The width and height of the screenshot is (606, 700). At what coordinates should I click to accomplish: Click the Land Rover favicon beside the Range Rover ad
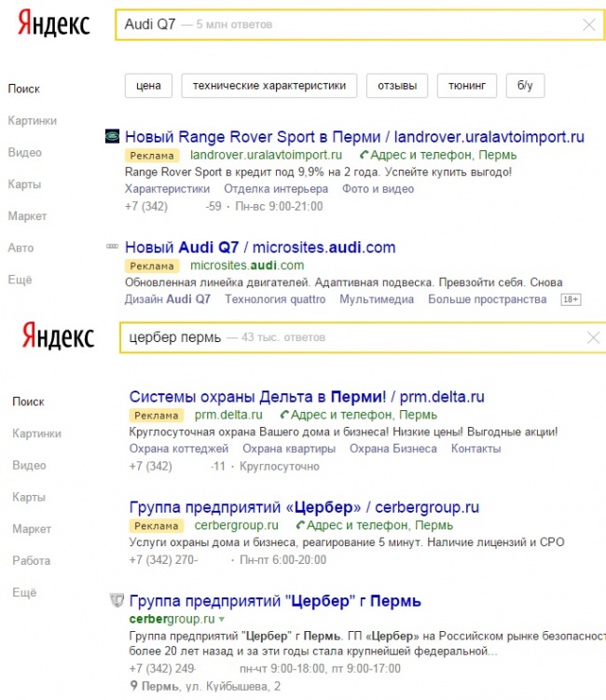point(112,136)
